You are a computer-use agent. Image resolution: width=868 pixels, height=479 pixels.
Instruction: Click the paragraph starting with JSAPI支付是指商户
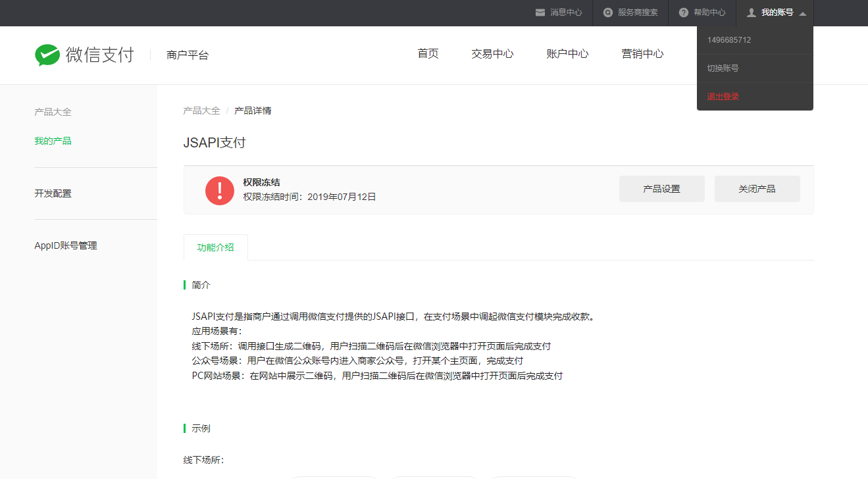point(394,316)
